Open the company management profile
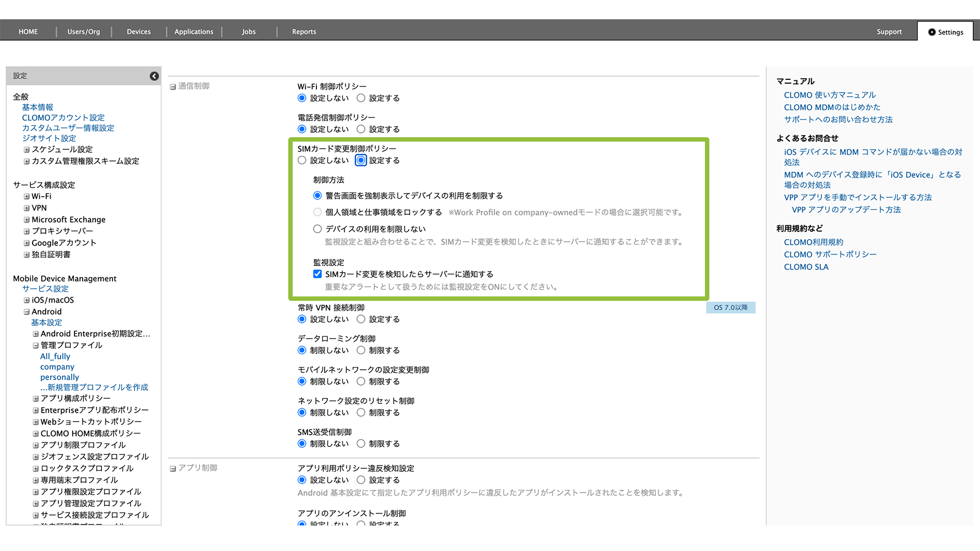This screenshot has width=980, height=551. coord(57,367)
